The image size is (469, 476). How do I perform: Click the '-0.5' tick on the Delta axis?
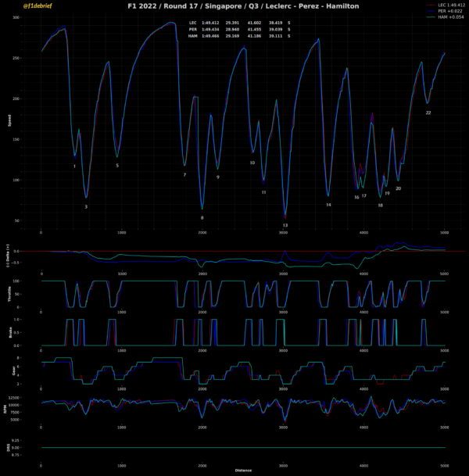pyautogui.click(x=16, y=263)
